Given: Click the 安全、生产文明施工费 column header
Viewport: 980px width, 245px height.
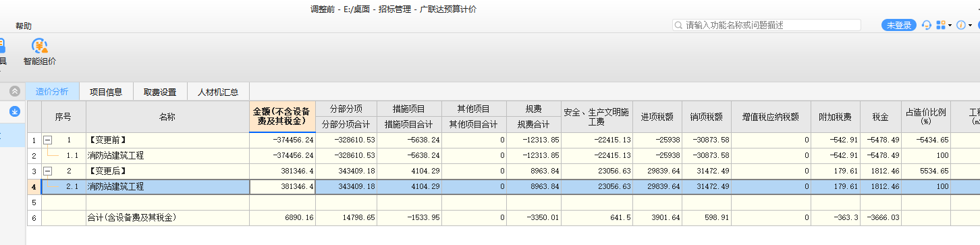Looking at the screenshot, I should coord(597,117).
